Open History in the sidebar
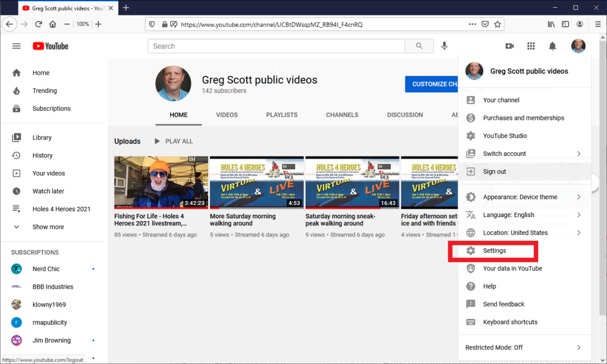Viewport: 607px width, 364px height. coord(53,155)
